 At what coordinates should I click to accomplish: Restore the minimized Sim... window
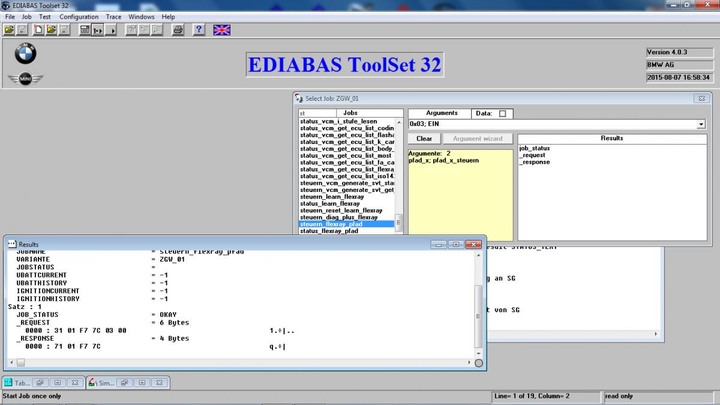pos(124,382)
